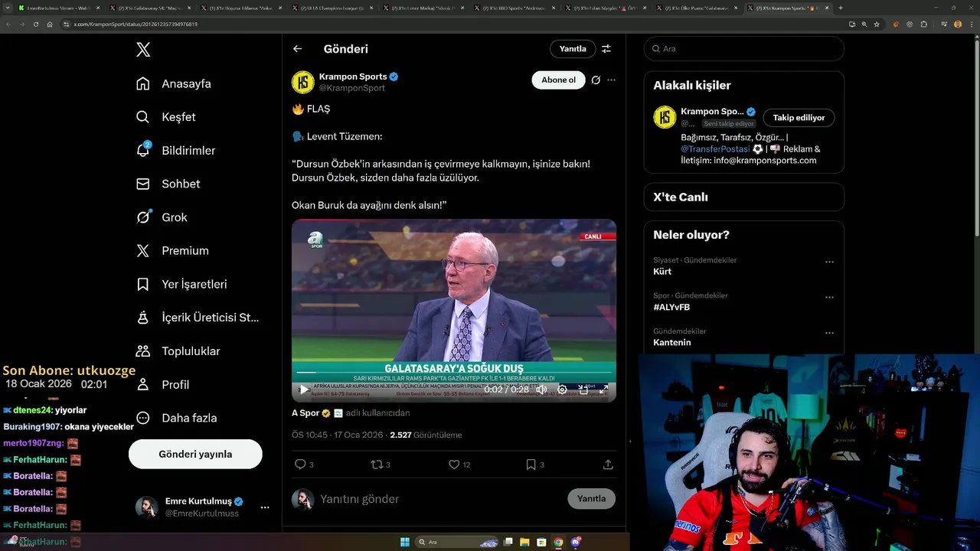Click the share icon on the post
The height and width of the screenshot is (551, 980).
[x=608, y=465]
